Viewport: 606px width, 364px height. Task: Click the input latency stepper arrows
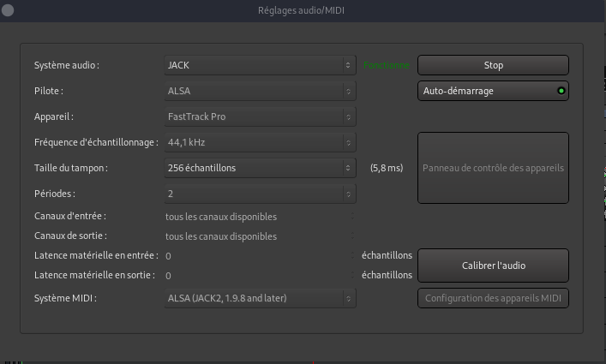click(x=351, y=255)
